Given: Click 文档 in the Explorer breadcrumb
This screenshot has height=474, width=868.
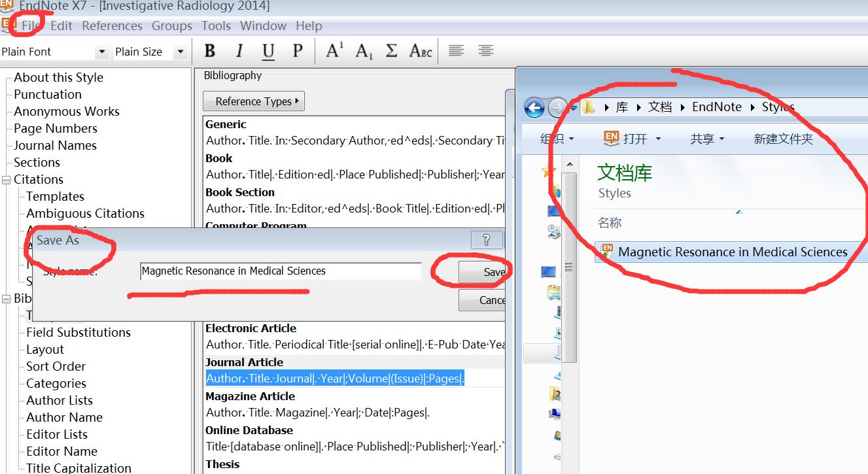Looking at the screenshot, I should (660, 107).
